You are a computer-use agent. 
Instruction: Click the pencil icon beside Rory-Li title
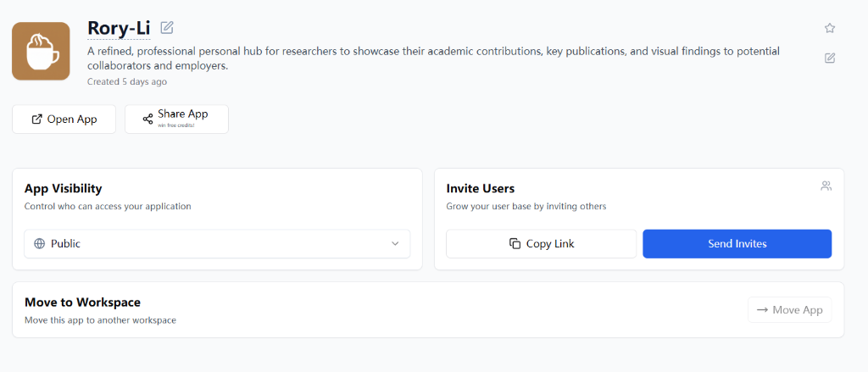167,27
